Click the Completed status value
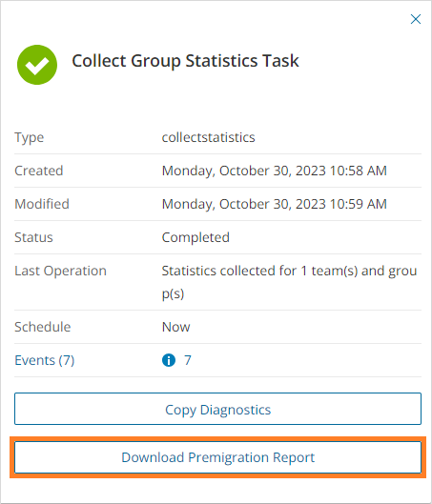This screenshot has height=504, width=432. pos(195,237)
